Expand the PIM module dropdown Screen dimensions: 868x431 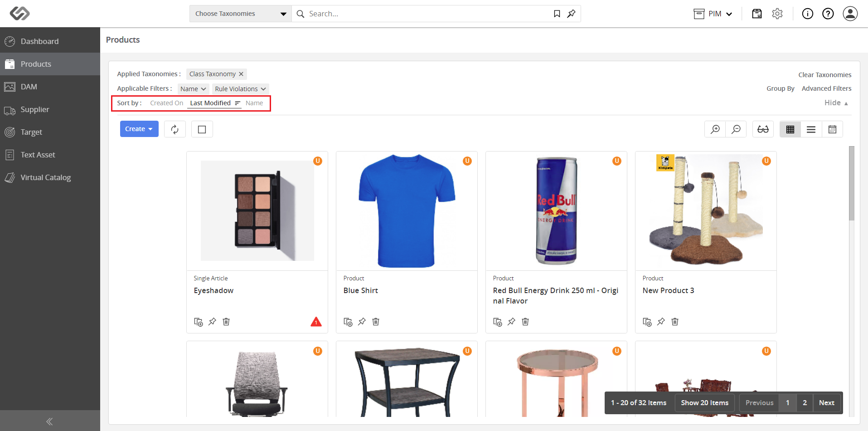(x=713, y=14)
